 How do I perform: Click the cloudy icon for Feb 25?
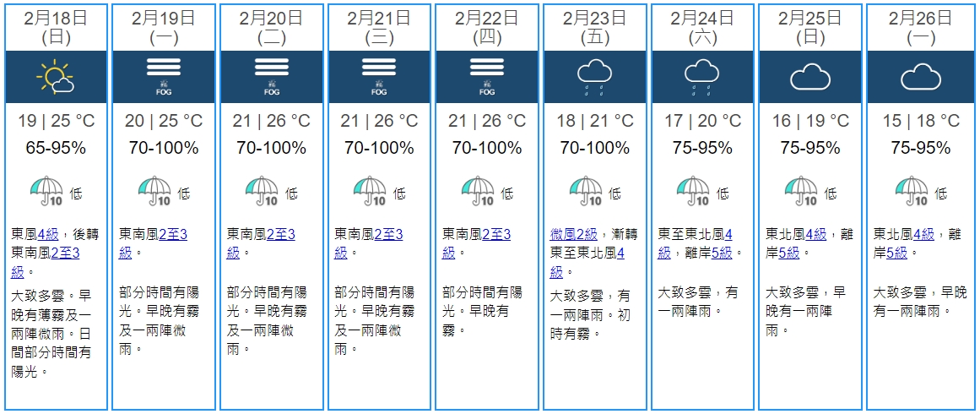click(x=810, y=78)
